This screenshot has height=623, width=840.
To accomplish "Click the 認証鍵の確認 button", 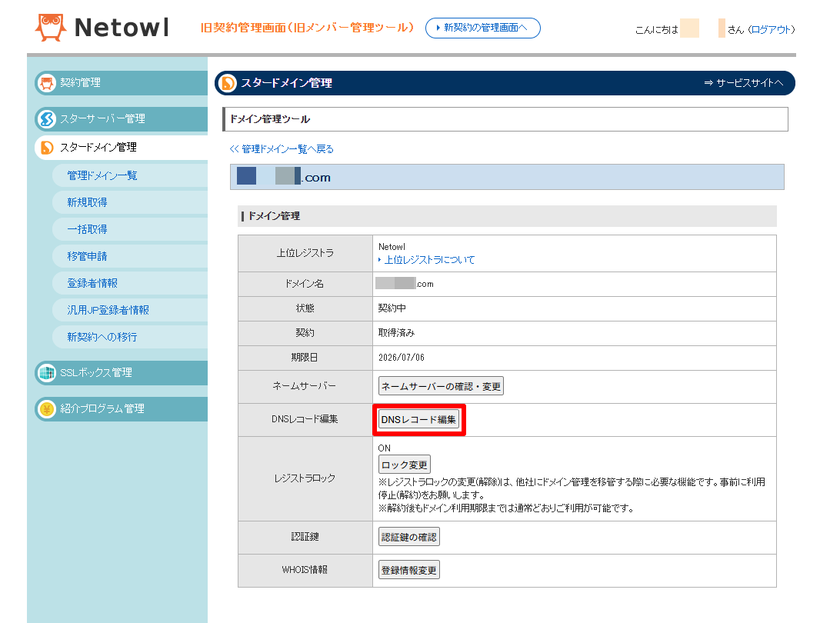I will tap(409, 537).
